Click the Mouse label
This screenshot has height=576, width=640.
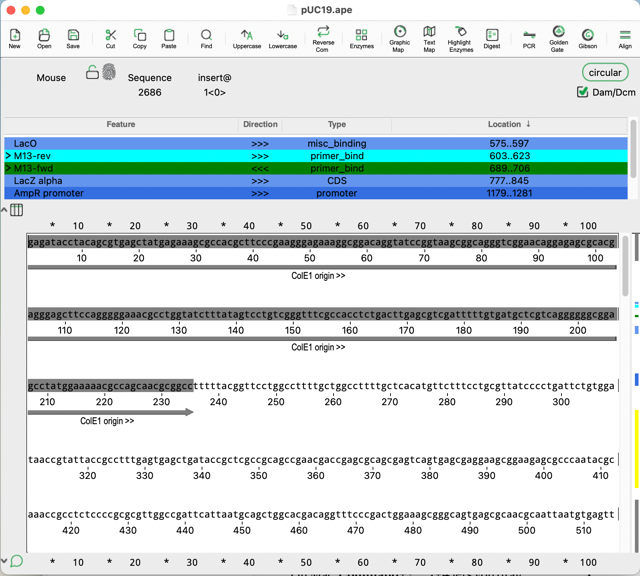pos(51,78)
